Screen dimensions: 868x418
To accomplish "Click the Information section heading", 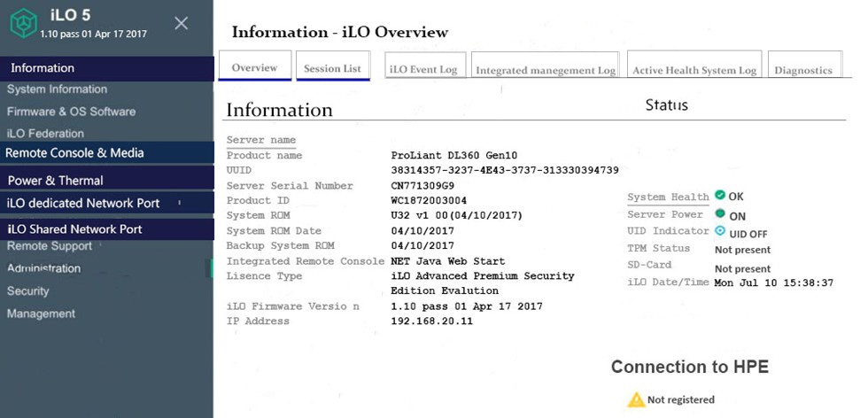I will pyautogui.click(x=280, y=109).
